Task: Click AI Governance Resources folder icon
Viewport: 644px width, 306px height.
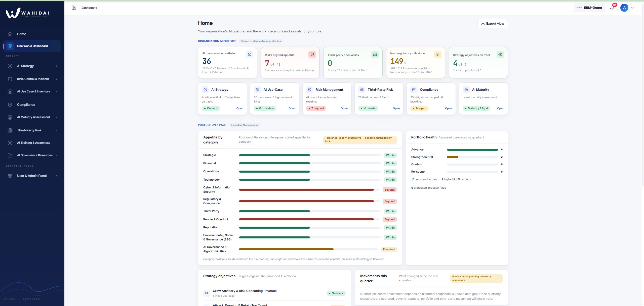Action: 10,156
